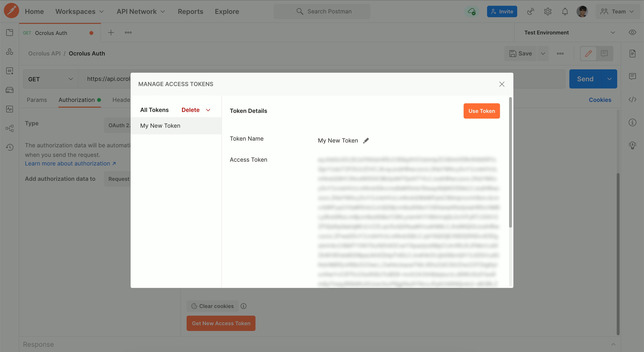The height and width of the screenshot is (352, 644).
Task: Click the environment quick look eye icon
Action: (632, 33)
